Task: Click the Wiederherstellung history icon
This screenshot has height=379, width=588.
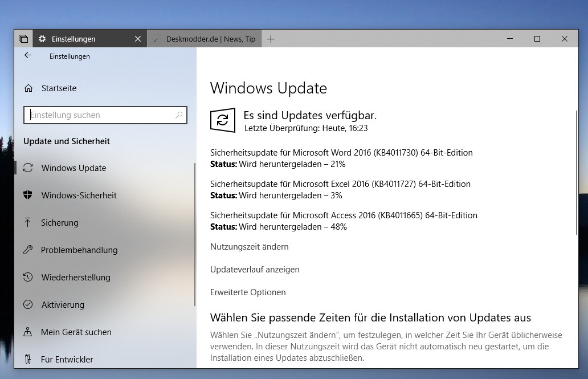Action: click(x=28, y=277)
